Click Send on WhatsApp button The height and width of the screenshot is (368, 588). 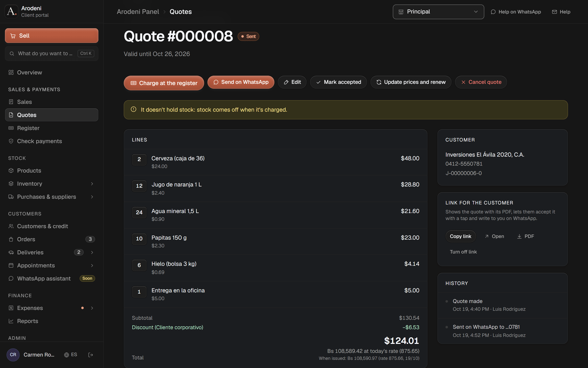tap(241, 82)
